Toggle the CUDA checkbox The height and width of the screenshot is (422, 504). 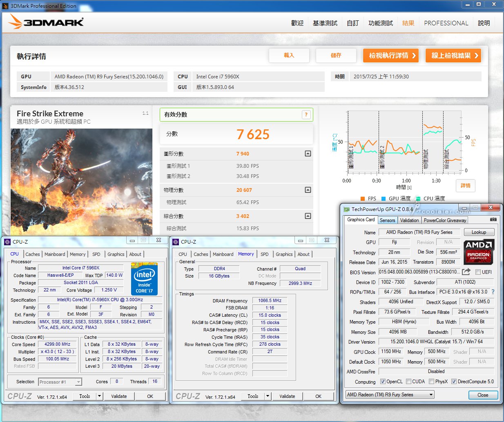point(408,382)
